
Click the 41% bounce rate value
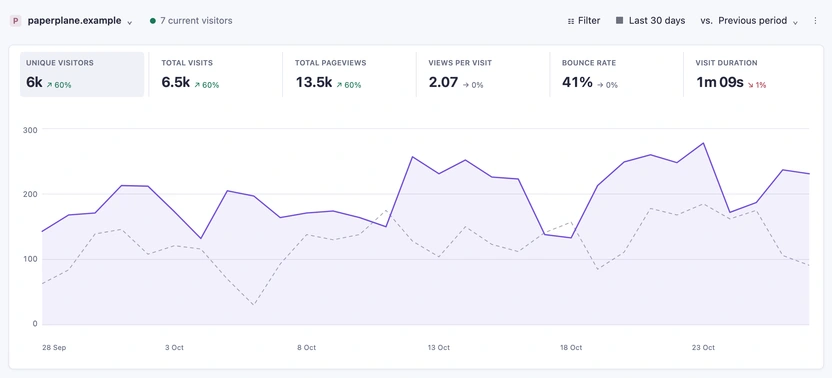click(x=577, y=82)
